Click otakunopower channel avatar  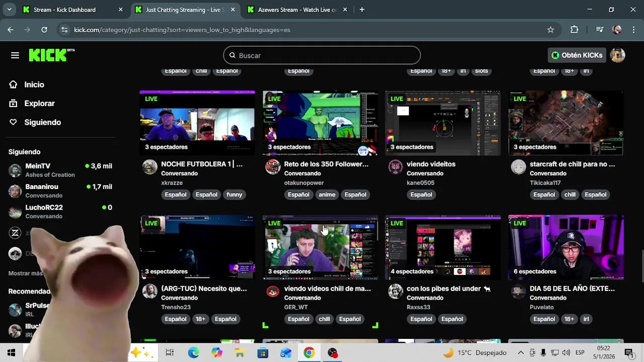tap(273, 167)
